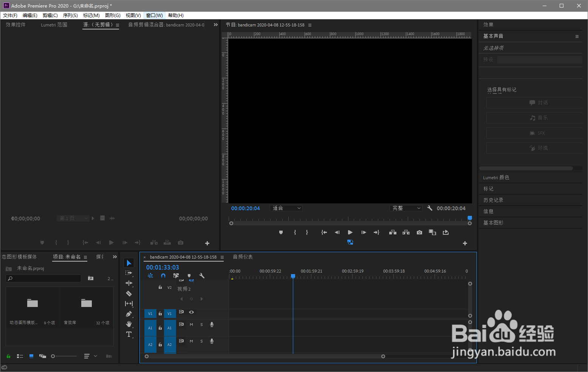Click the Extract button in Program monitor
The image size is (588, 372).
pos(406,232)
